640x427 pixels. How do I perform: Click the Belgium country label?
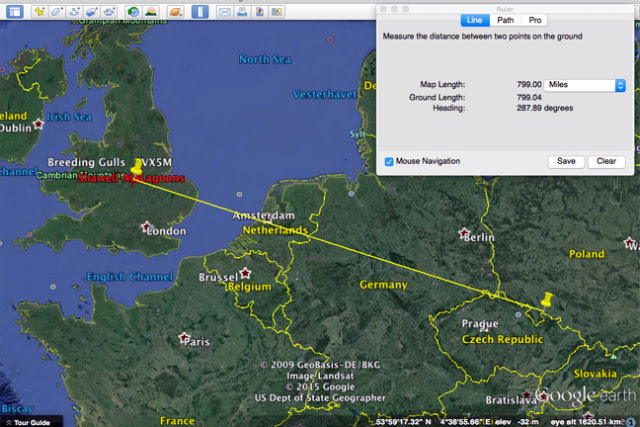249,287
